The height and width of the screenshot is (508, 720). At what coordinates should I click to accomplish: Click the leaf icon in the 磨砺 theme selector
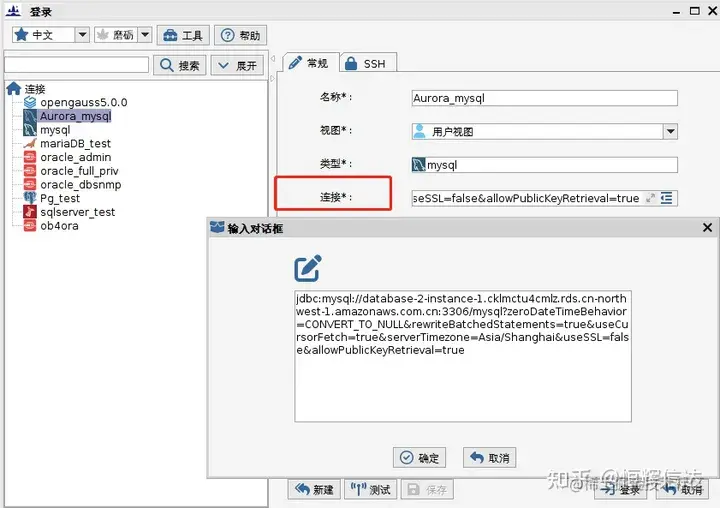coord(102,34)
